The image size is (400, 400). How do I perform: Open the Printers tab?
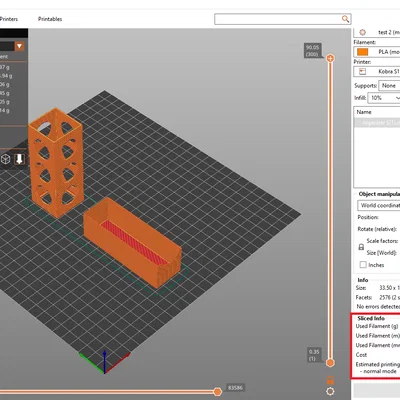coord(9,19)
